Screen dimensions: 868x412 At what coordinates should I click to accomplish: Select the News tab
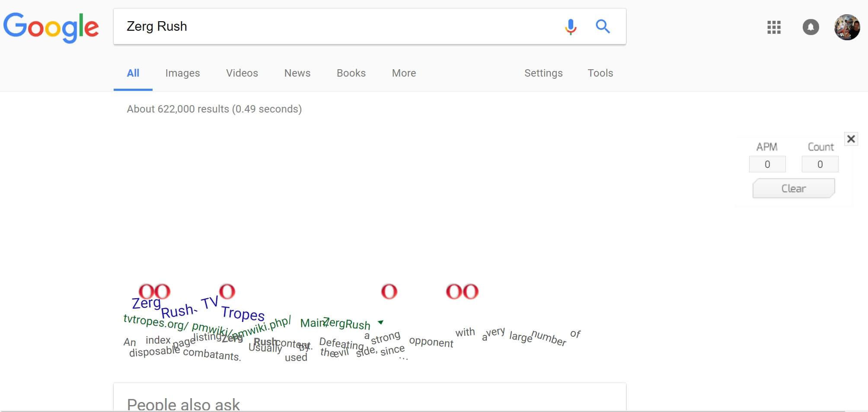(297, 73)
